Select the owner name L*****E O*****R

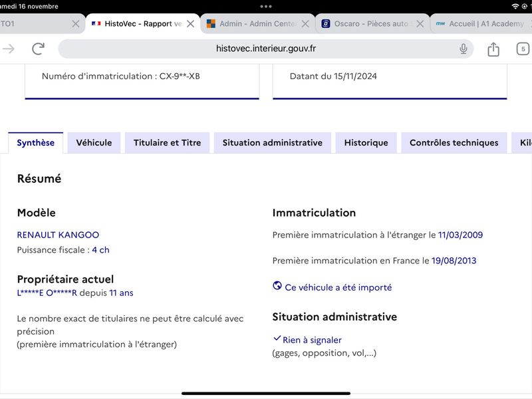click(x=47, y=293)
